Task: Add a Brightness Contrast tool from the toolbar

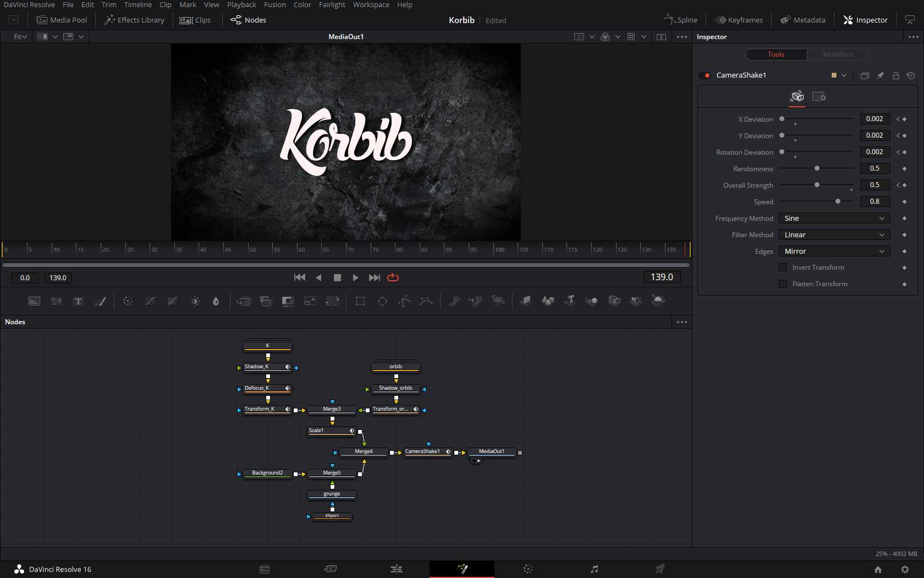Action: (x=195, y=301)
